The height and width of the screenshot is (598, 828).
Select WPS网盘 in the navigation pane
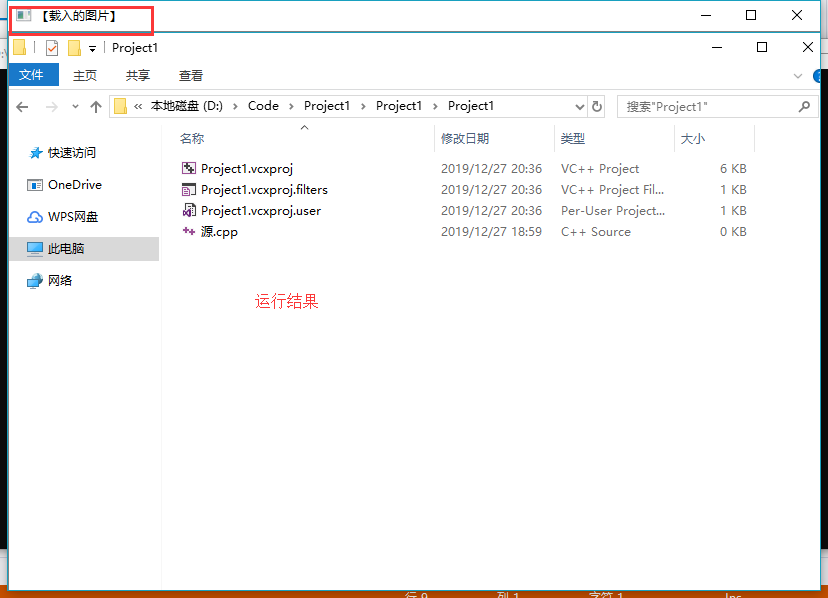pyautogui.click(x=73, y=217)
